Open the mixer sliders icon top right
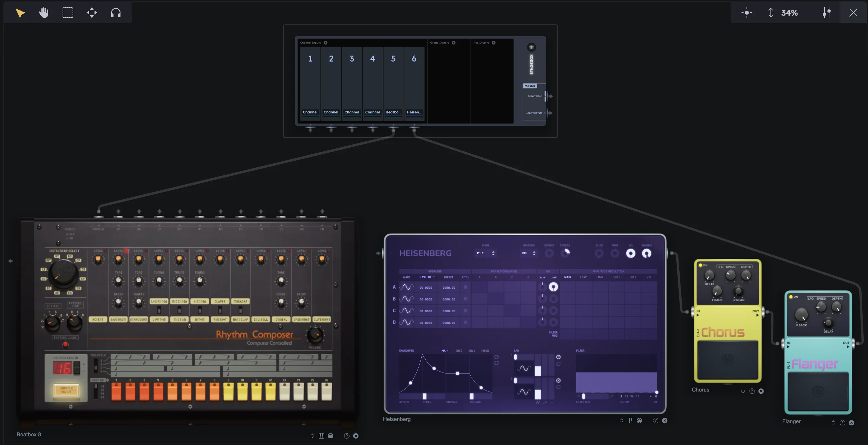The height and width of the screenshot is (445, 868). [826, 13]
